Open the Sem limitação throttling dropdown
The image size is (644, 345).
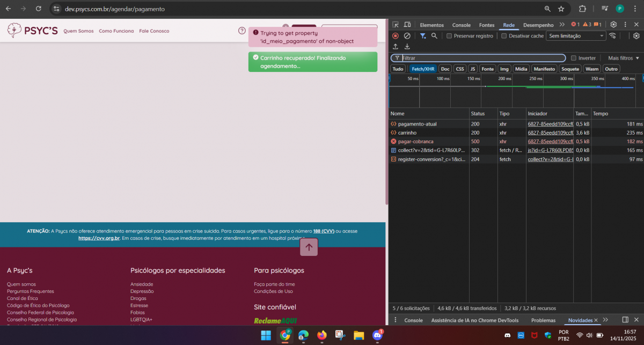tap(576, 36)
